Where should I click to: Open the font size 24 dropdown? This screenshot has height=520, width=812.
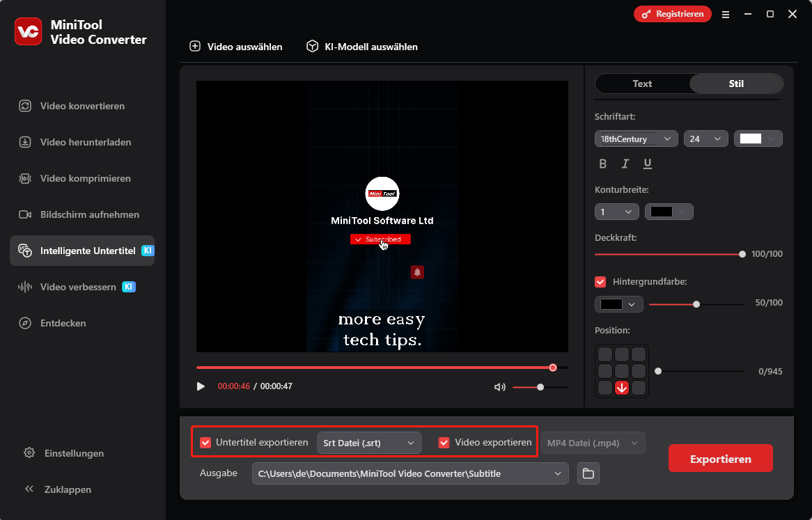[706, 139]
